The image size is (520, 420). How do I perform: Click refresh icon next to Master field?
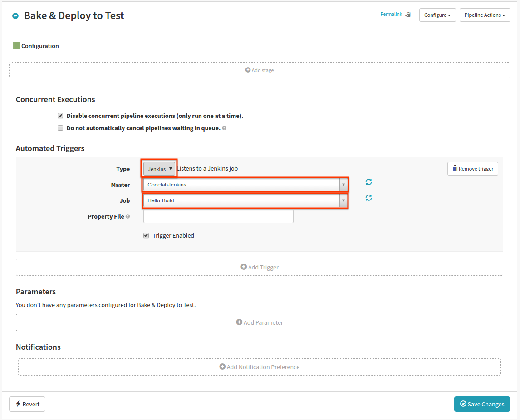coord(368,182)
